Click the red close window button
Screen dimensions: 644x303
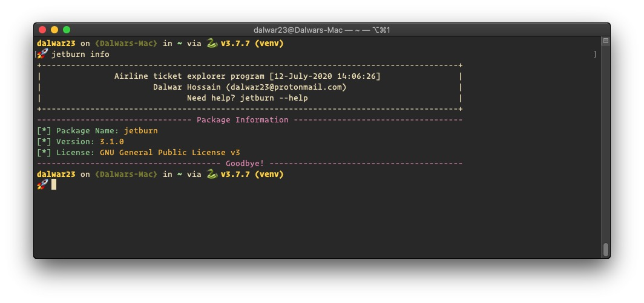tap(42, 30)
